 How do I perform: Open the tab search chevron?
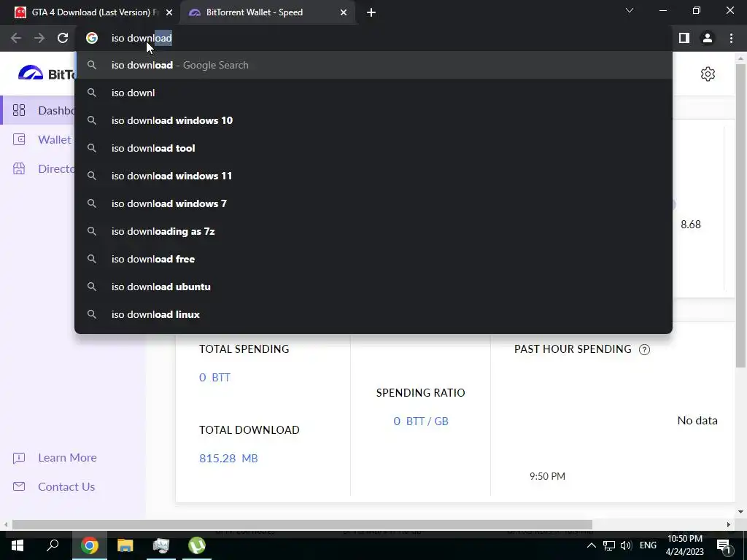click(x=630, y=10)
